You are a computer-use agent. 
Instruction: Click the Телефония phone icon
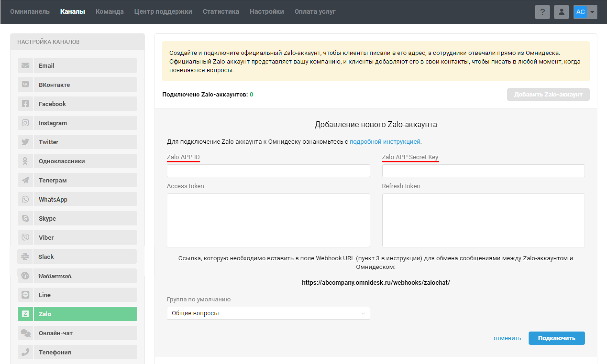pos(25,353)
